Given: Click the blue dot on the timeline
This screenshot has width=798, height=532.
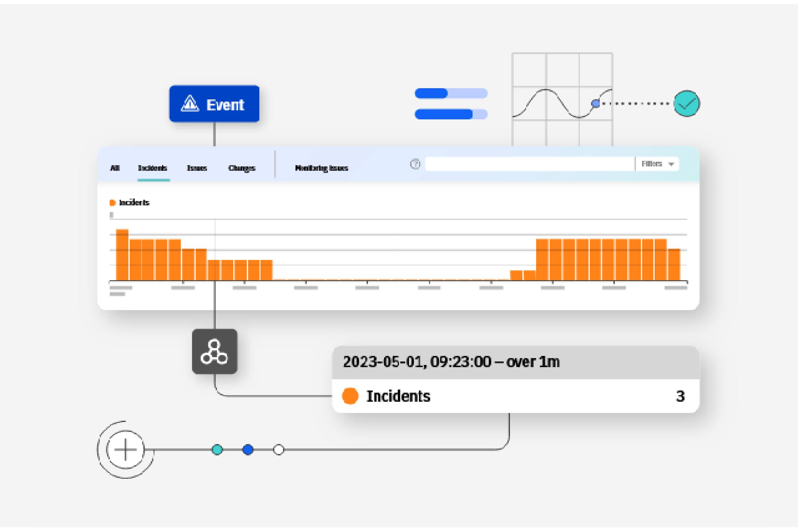Looking at the screenshot, I should click(x=248, y=450).
